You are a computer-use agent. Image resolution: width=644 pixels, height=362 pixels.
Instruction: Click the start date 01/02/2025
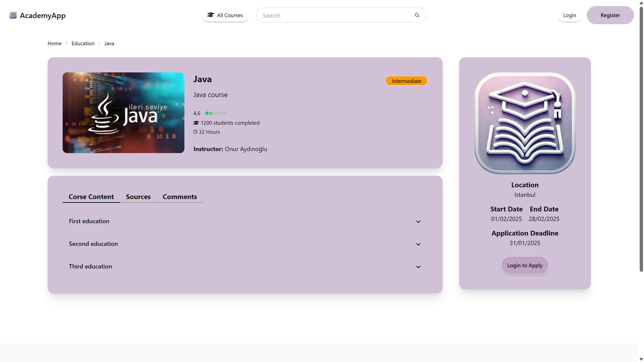point(506,219)
